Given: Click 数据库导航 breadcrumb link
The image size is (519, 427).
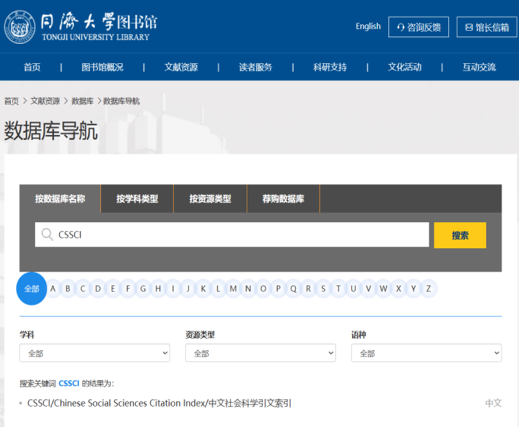Looking at the screenshot, I should [122, 101].
